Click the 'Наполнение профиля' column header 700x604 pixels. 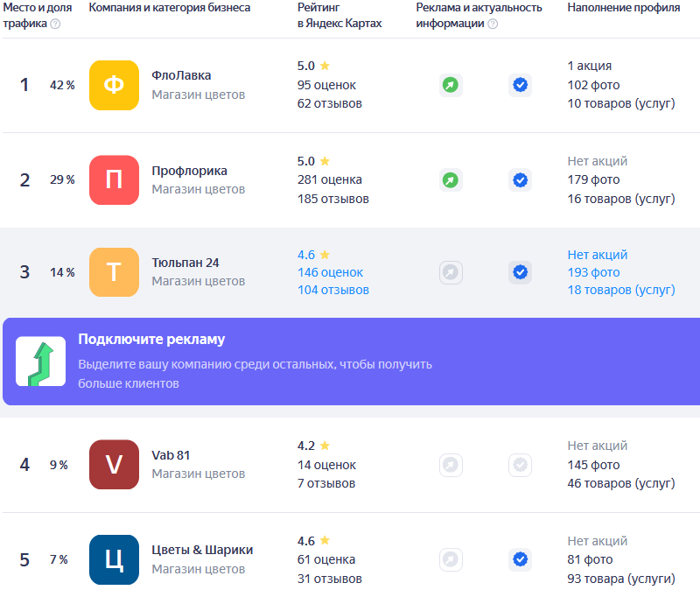[624, 8]
